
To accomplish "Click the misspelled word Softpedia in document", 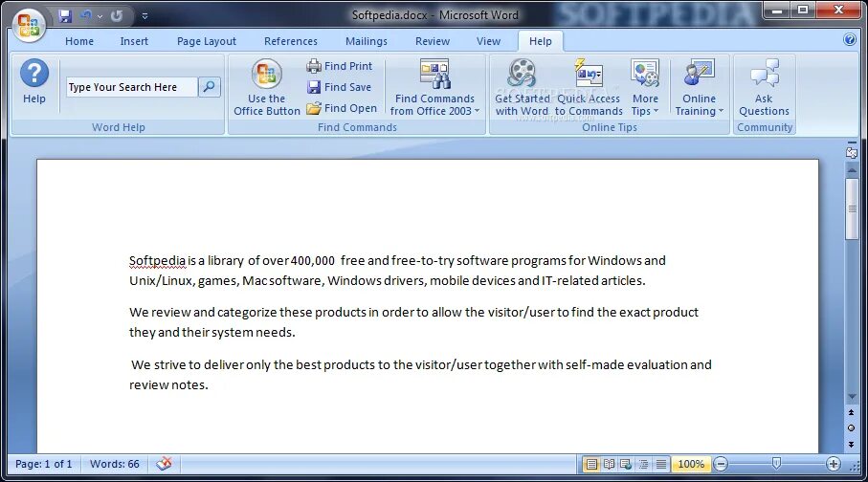I will point(157,261).
